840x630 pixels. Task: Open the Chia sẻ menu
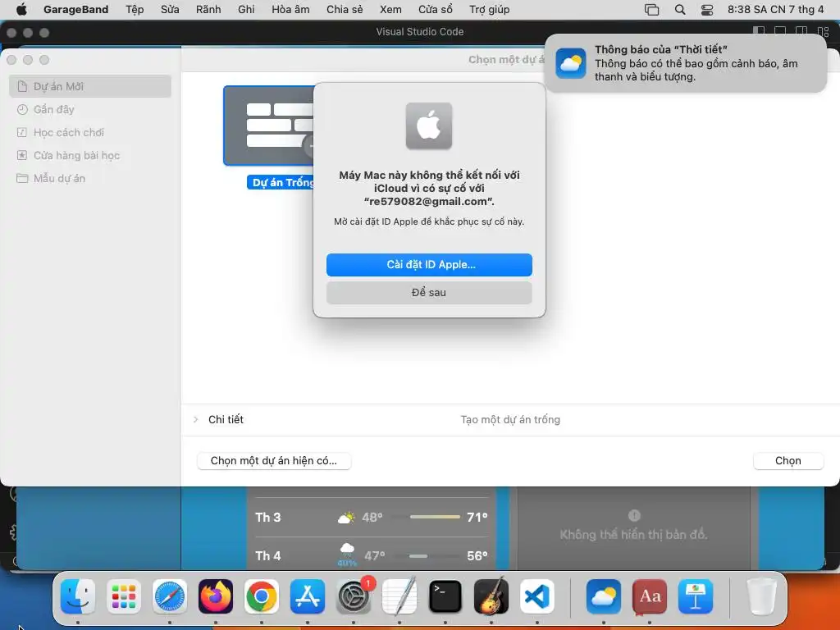tap(345, 9)
